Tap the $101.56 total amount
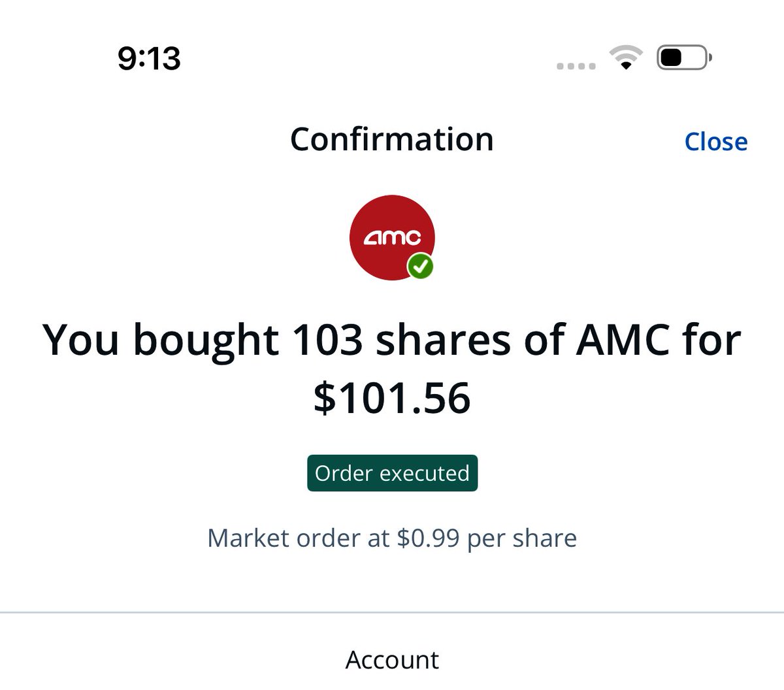784x690 pixels. (x=392, y=398)
